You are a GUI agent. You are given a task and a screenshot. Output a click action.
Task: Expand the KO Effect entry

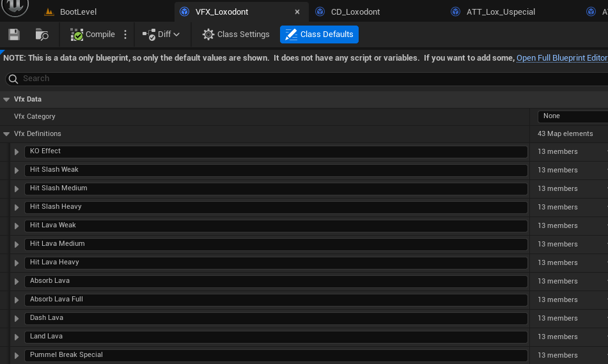click(16, 152)
